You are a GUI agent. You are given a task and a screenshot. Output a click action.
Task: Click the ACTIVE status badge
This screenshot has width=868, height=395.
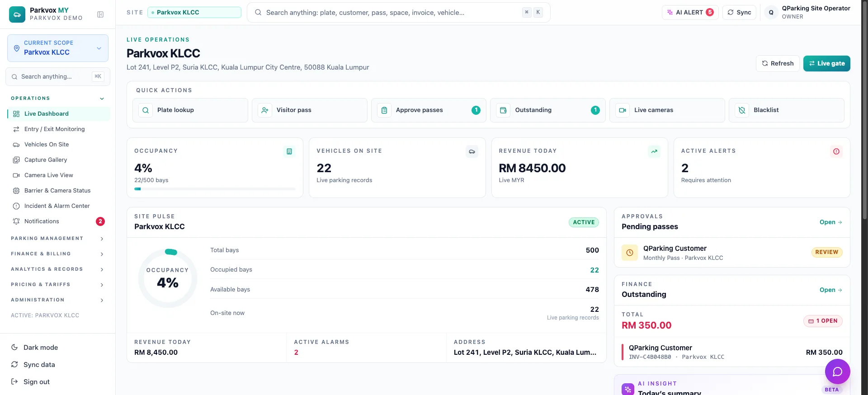coord(584,222)
